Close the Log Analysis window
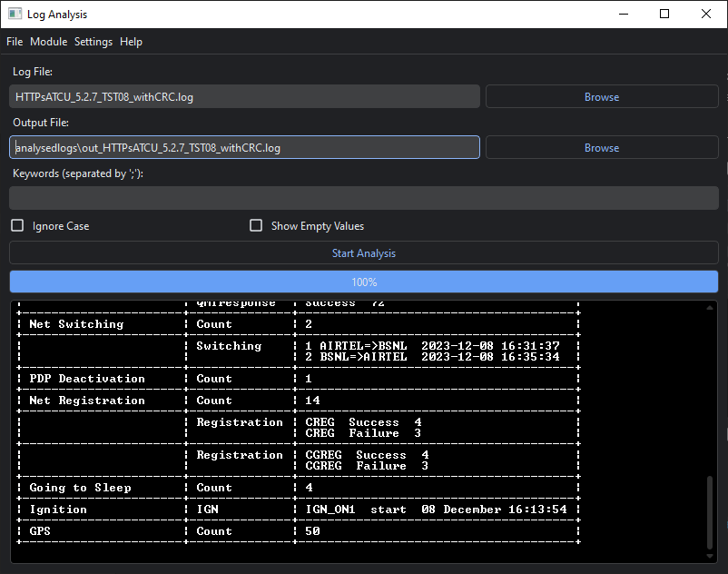 point(706,14)
